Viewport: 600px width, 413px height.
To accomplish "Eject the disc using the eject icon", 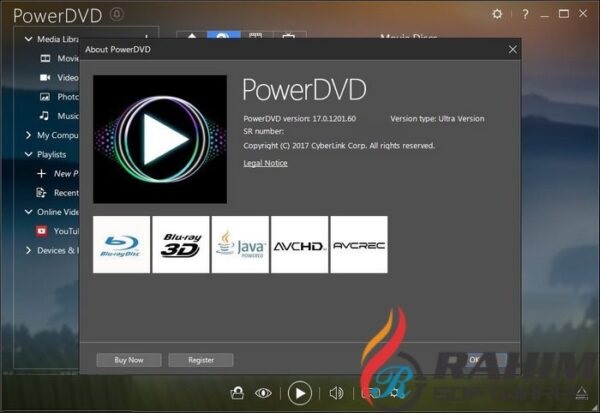I will [x=582, y=393].
